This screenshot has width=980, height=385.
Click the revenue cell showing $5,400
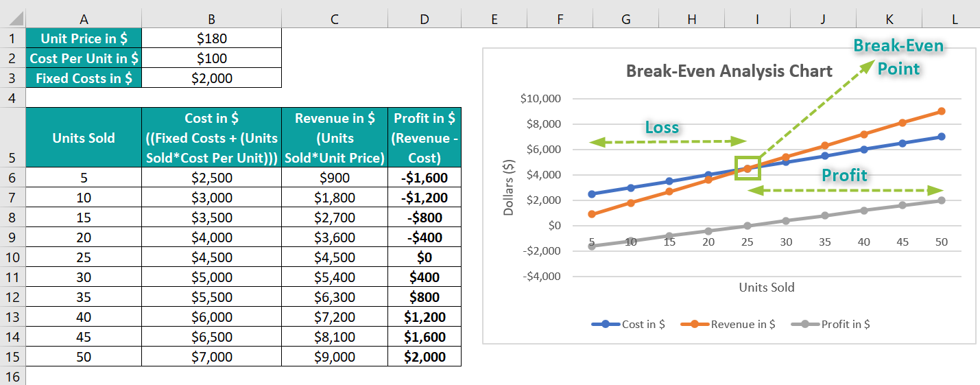point(334,277)
